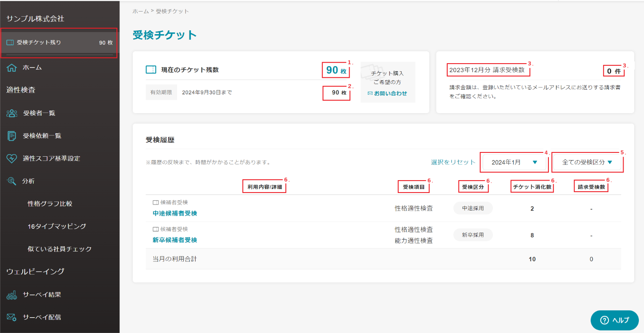The height and width of the screenshot is (333, 644).
Task: Select 16タイプマッピング in the sidebar
Action: click(57, 226)
